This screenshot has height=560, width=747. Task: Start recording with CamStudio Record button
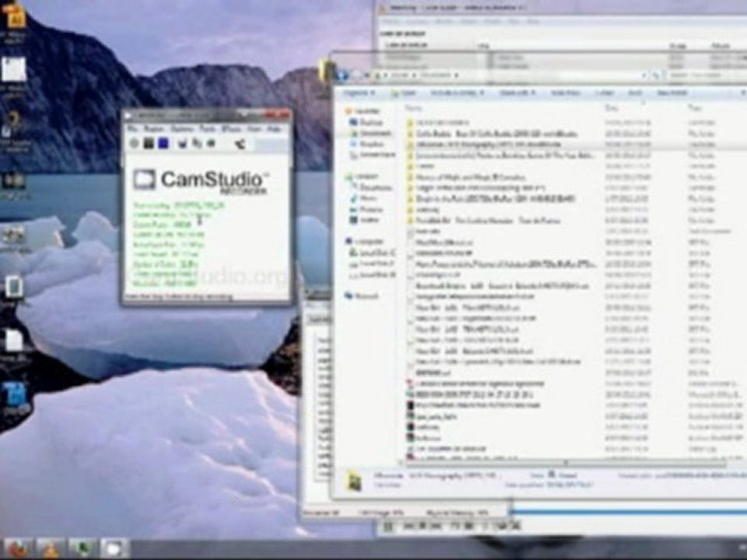135,143
